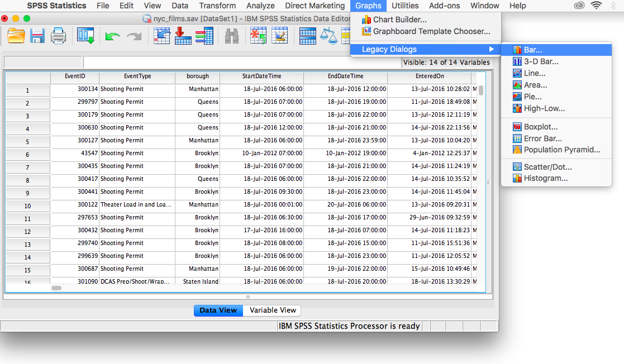Image resolution: width=624 pixels, height=364 pixels.
Task: Click the Wi-Fi icon in menu bar
Action: (x=596, y=6)
